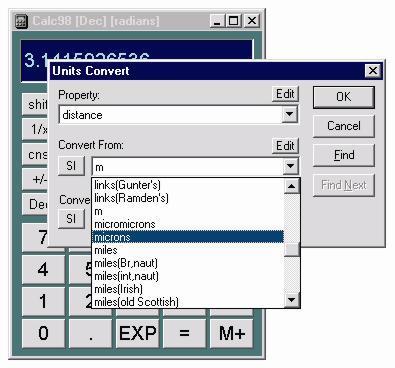
Task: Toggle SI button beside Convert From
Action: click(71, 166)
